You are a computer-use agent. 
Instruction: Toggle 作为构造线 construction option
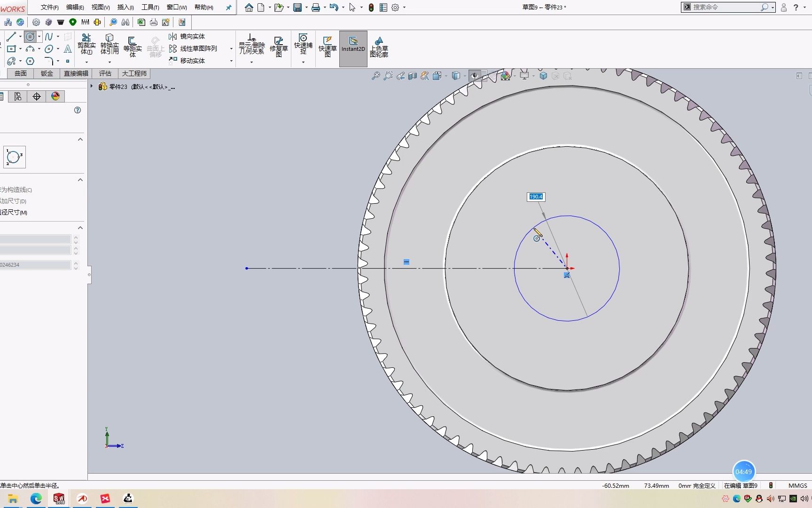[x=16, y=190]
